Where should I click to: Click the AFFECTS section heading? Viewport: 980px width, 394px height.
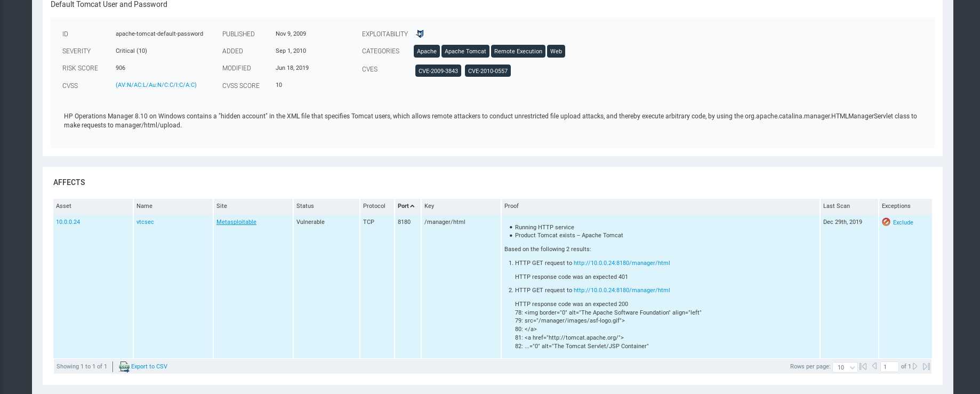(x=69, y=182)
